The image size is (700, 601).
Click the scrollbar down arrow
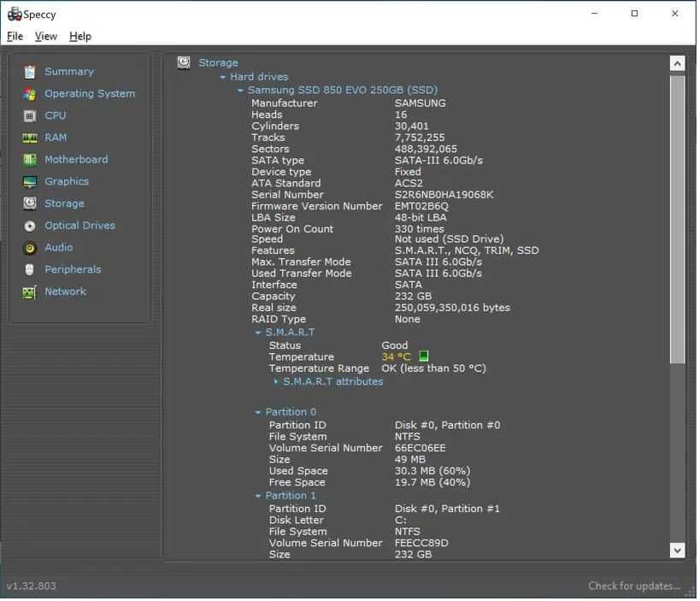pos(677,550)
